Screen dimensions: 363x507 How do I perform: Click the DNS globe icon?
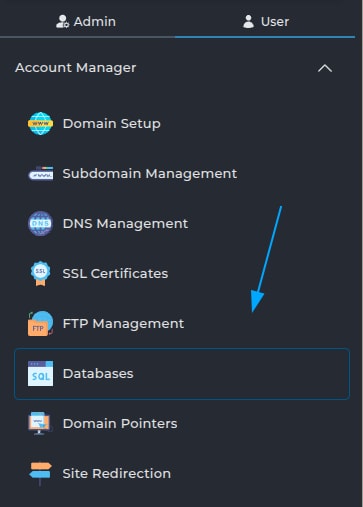40,223
